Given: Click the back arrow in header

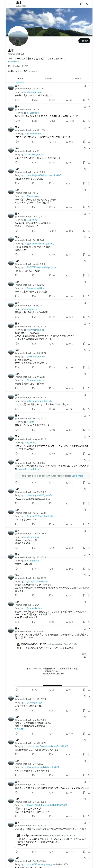Looking at the screenshot, I should pyautogui.click(x=9, y=4).
